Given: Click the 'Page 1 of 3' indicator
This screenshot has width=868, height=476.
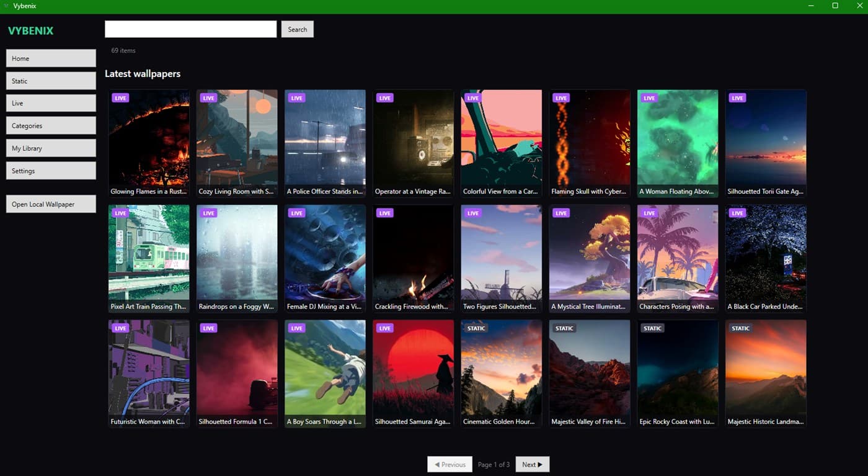Looking at the screenshot, I should (494, 464).
